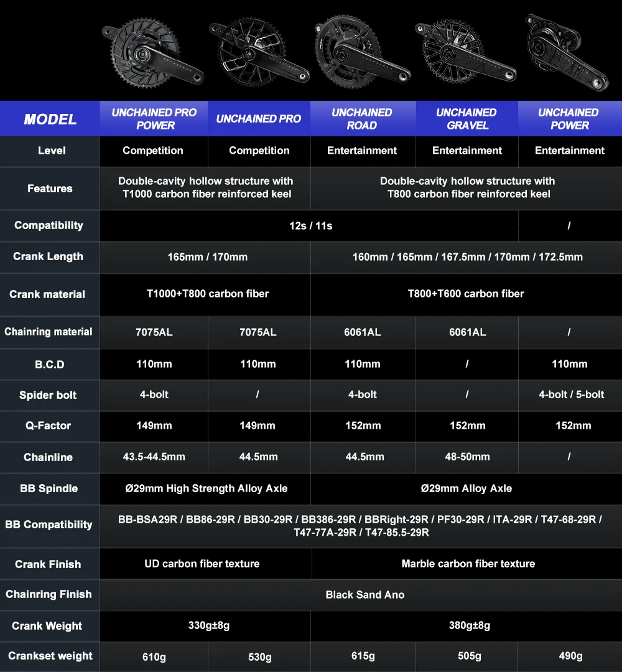Click the Q-Factor row label

tap(50, 426)
